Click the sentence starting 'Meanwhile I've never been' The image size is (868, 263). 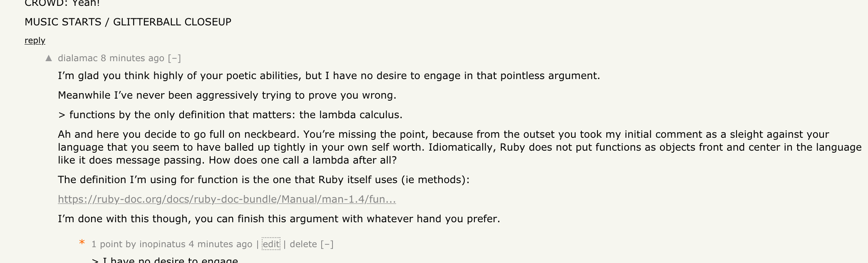(x=227, y=95)
